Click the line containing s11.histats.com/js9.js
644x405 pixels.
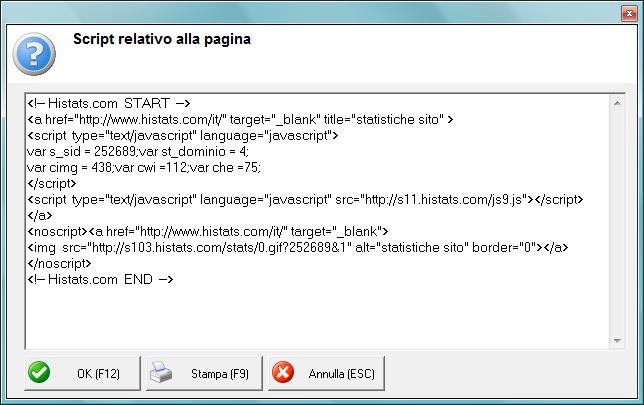(305, 200)
